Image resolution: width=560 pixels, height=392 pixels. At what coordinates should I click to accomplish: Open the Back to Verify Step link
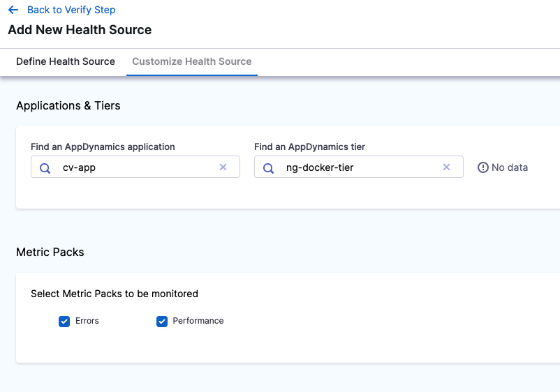click(71, 10)
